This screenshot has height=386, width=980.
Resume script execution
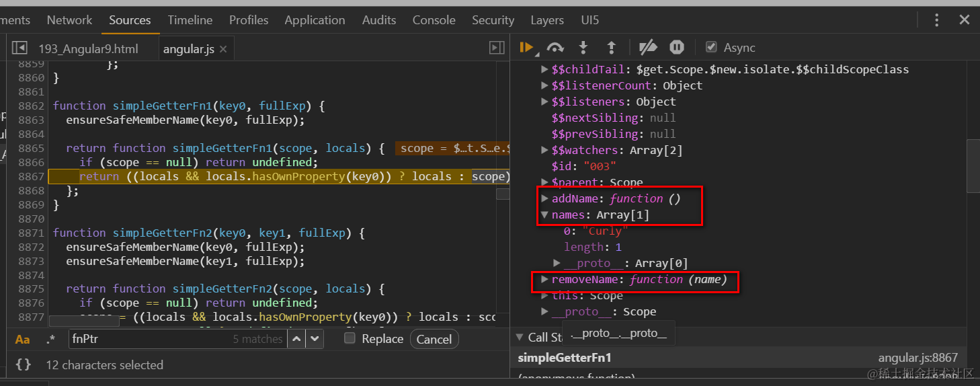coord(526,47)
